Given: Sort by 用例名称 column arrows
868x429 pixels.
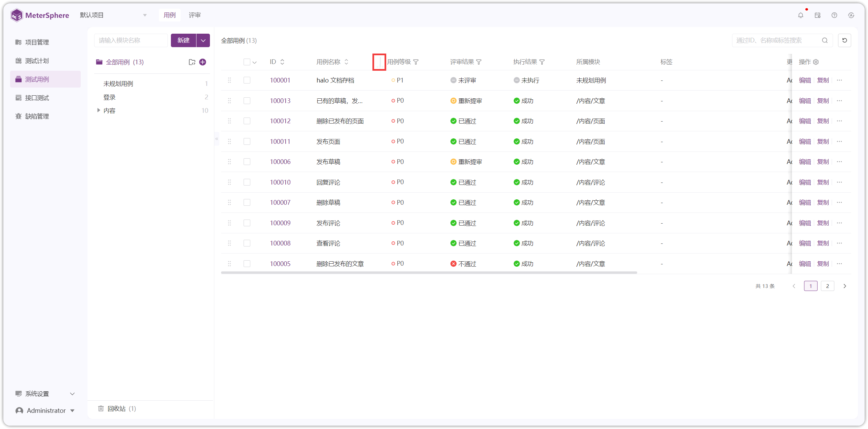Looking at the screenshot, I should tap(347, 62).
